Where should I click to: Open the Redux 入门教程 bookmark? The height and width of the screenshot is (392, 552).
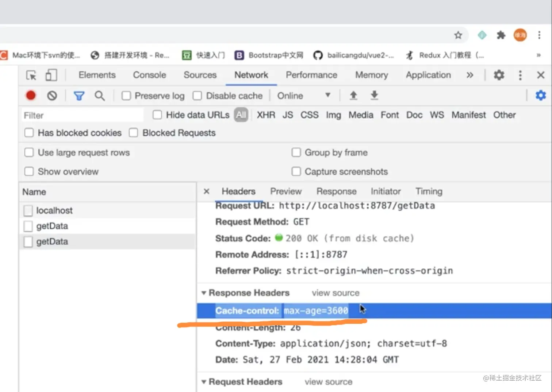point(445,55)
